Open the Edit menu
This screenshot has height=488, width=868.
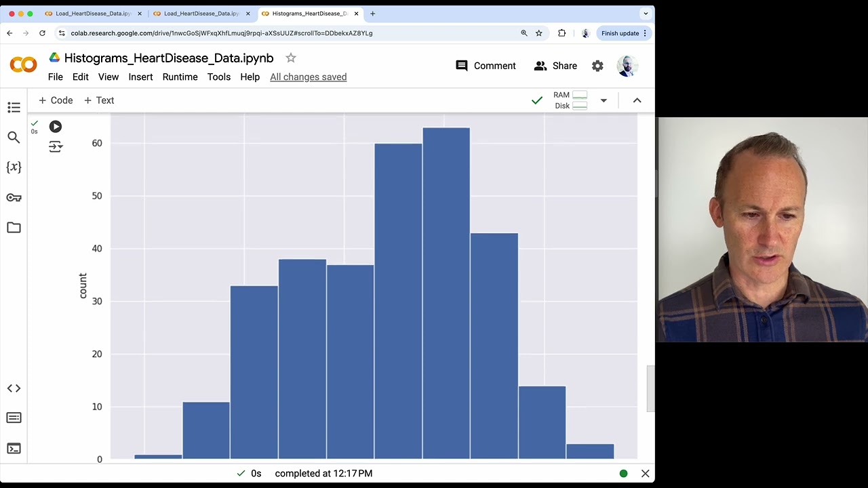[81, 77]
